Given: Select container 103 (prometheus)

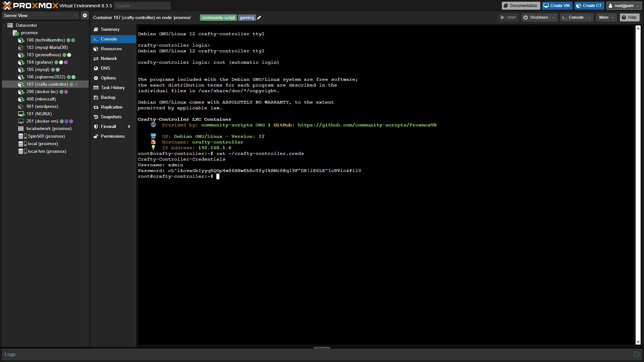Looking at the screenshot, I should point(44,55).
